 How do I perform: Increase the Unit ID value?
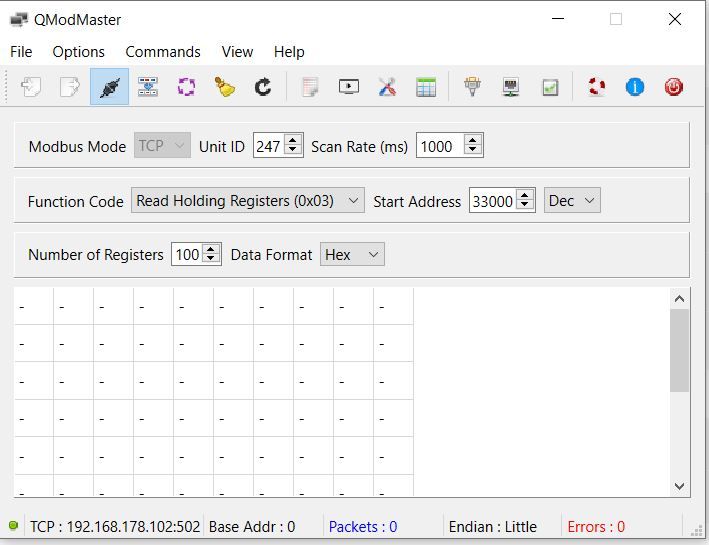[293, 140]
